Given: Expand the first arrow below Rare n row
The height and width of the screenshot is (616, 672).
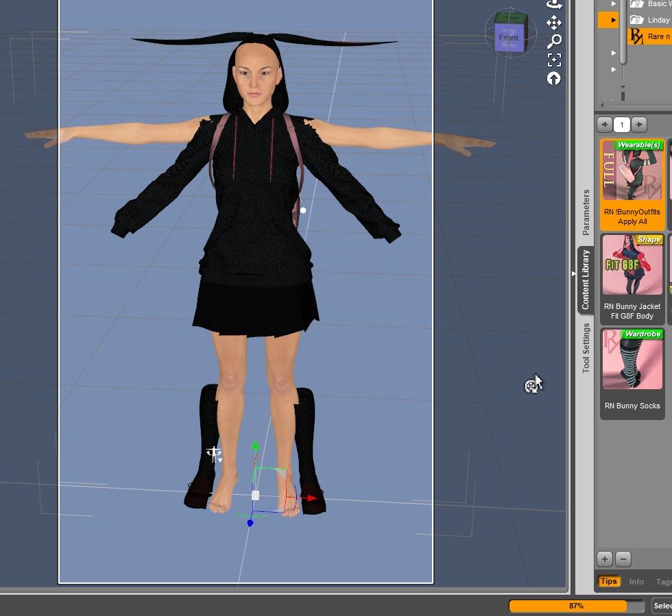Looking at the screenshot, I should (614, 53).
